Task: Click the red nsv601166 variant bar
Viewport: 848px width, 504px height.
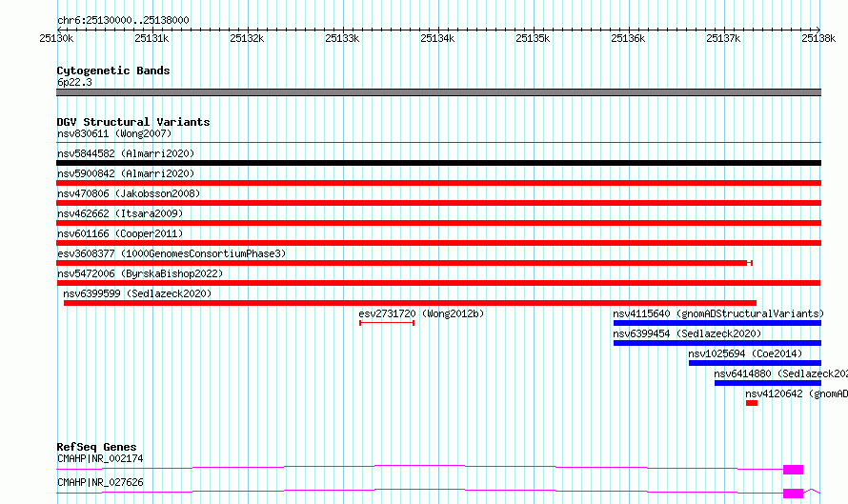Action: tap(438, 243)
